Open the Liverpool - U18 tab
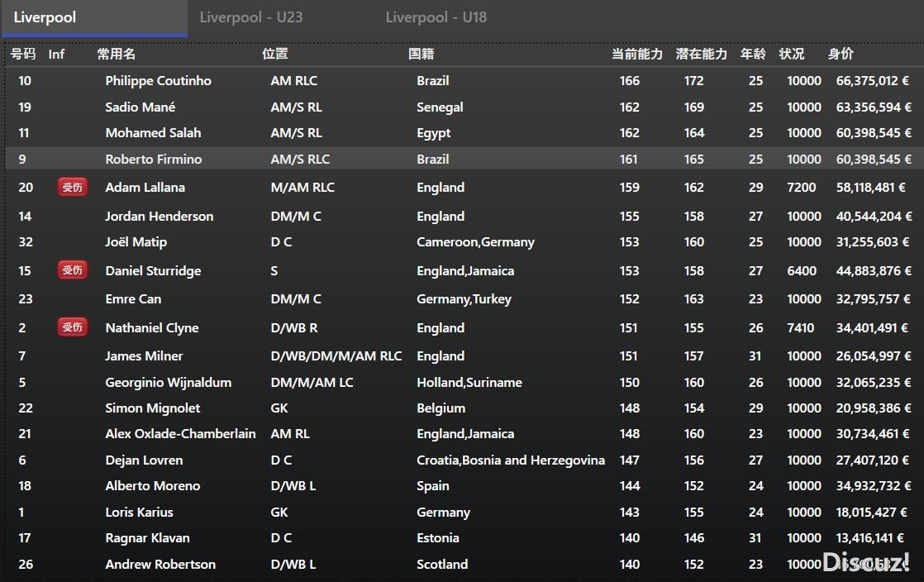Image resolution: width=924 pixels, height=582 pixels. click(x=436, y=17)
